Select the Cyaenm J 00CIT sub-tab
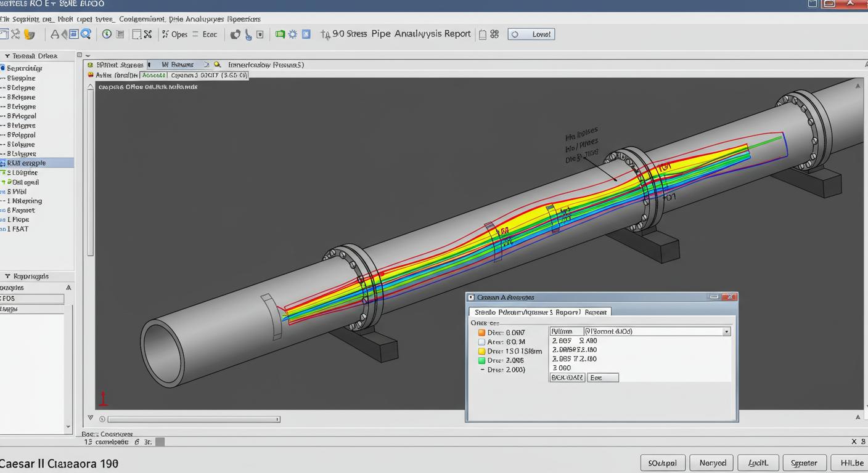 208,75
